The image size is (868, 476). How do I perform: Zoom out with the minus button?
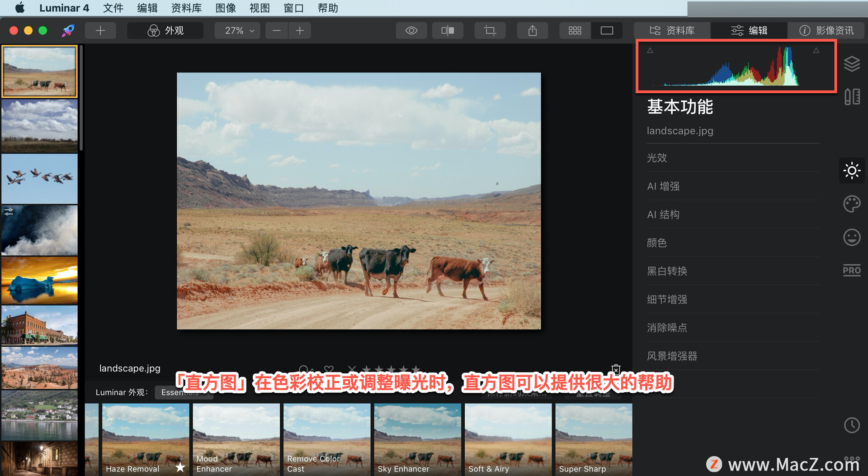(x=277, y=30)
